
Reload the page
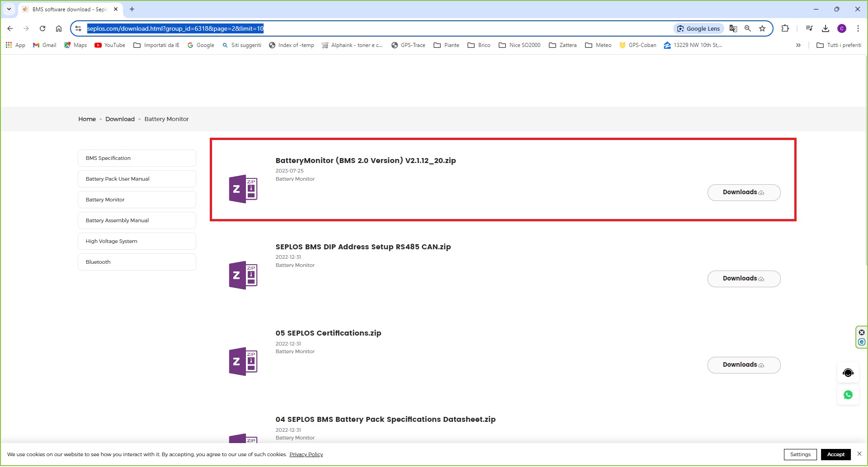click(x=42, y=28)
